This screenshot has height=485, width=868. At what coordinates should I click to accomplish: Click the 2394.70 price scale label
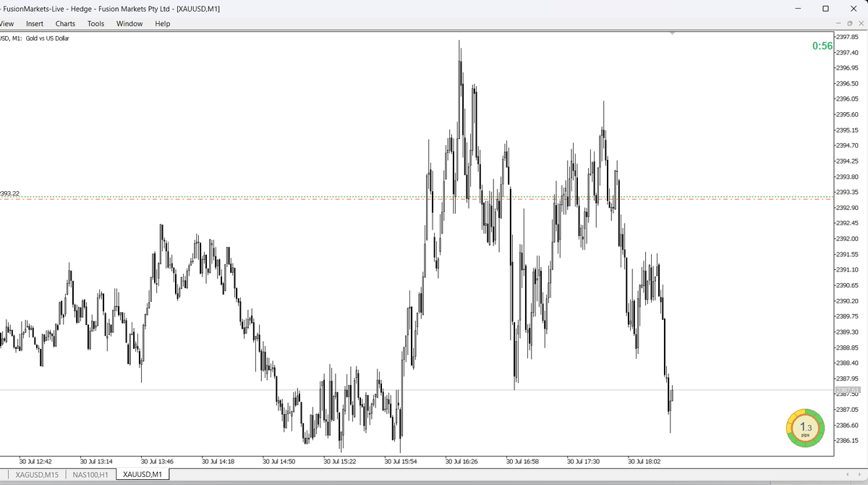pos(848,145)
